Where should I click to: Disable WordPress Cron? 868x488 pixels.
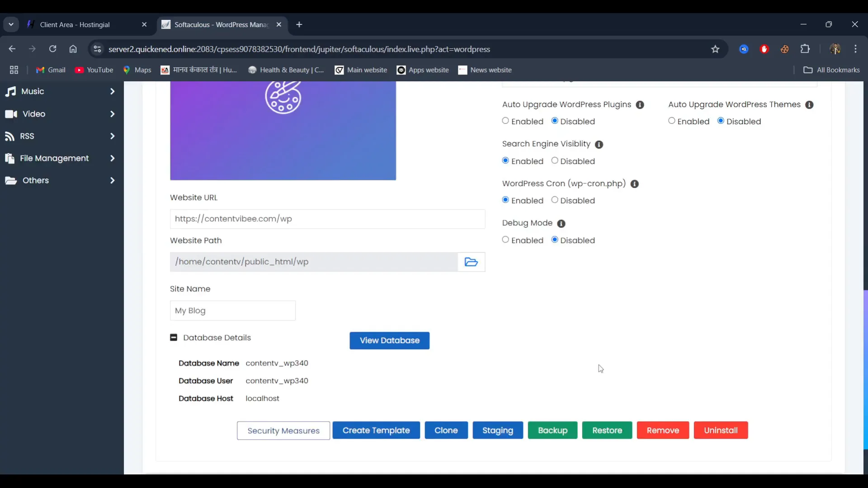[x=555, y=200]
